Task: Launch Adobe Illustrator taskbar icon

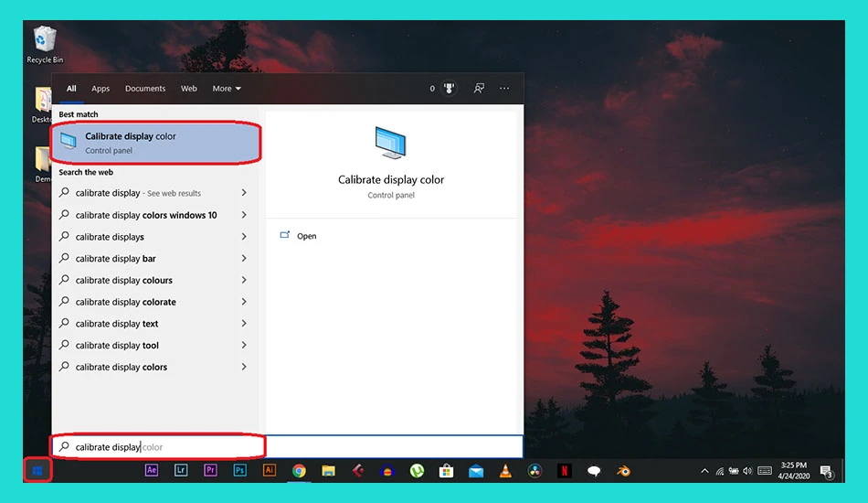Action: pyautogui.click(x=269, y=470)
